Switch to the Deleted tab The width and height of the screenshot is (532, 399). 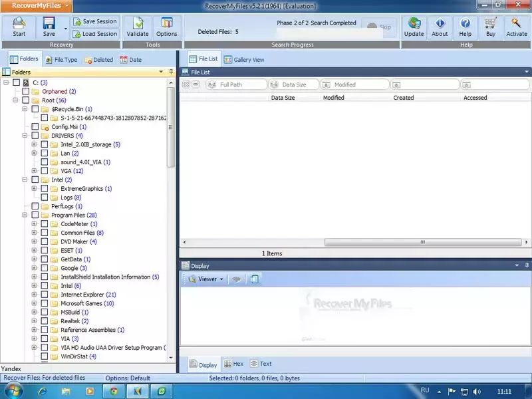tap(98, 60)
